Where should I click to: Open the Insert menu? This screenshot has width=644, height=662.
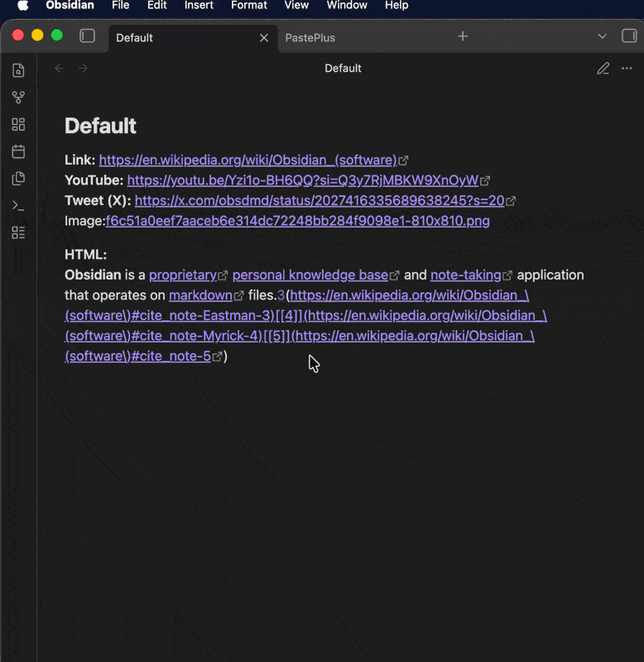[199, 6]
